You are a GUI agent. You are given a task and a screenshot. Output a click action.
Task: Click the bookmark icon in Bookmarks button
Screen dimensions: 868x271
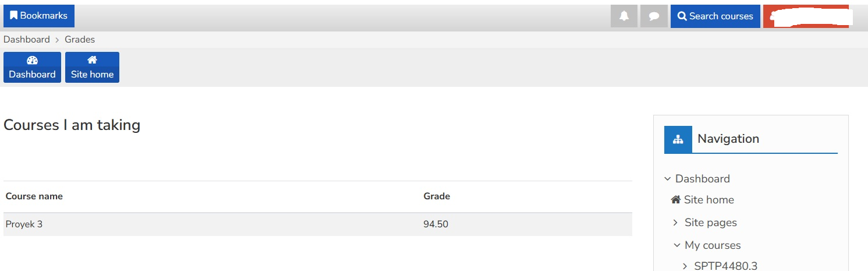tap(13, 16)
